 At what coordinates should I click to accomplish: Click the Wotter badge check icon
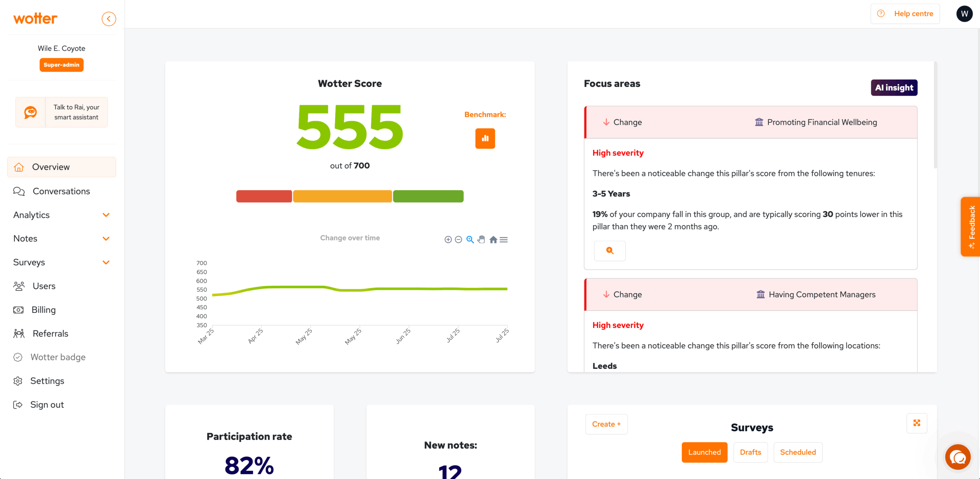[18, 357]
